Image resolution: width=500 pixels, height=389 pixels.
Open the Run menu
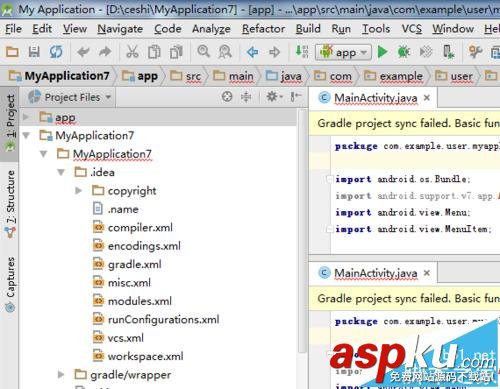(x=341, y=29)
